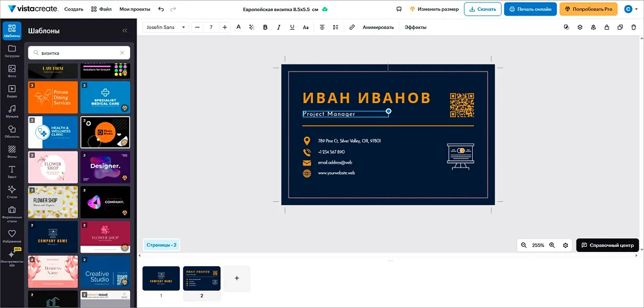Open the Josefin Sans font dropdown
This screenshot has width=644, height=308.
pyautogui.click(x=166, y=27)
